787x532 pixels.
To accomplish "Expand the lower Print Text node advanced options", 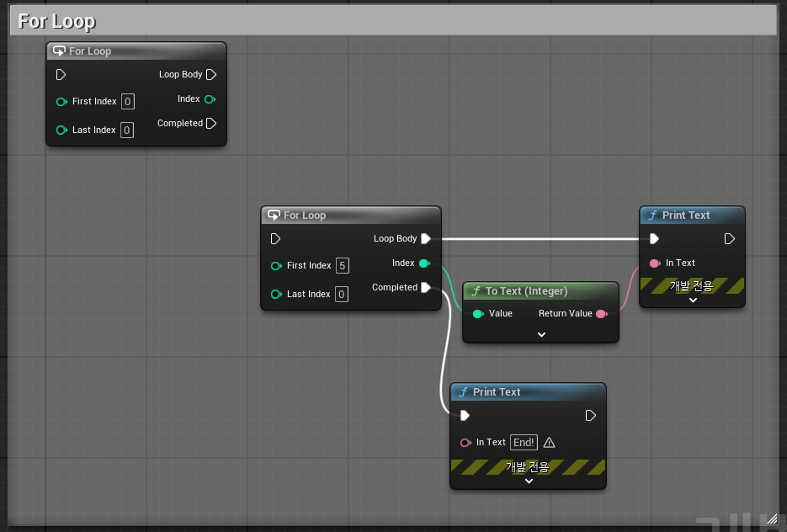I will [529, 481].
